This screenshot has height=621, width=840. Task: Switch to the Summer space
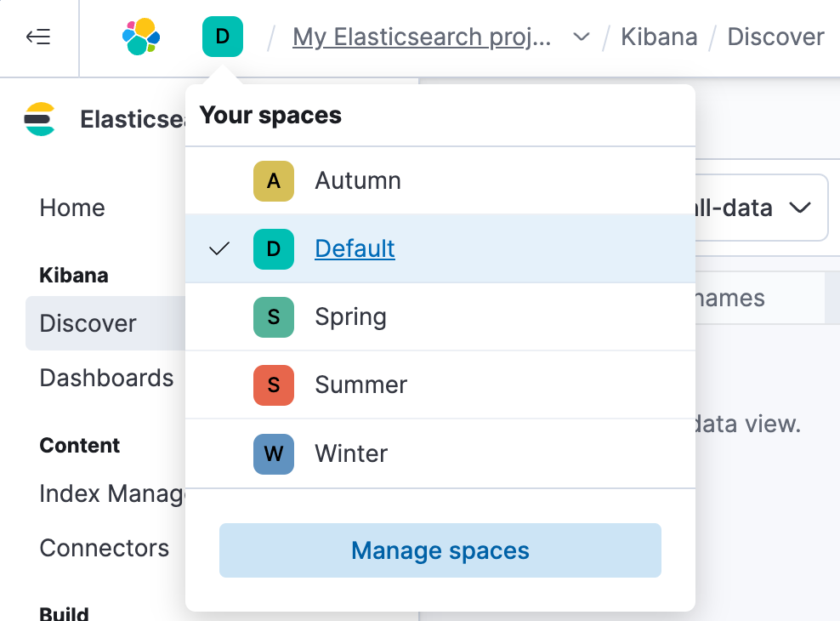click(360, 385)
